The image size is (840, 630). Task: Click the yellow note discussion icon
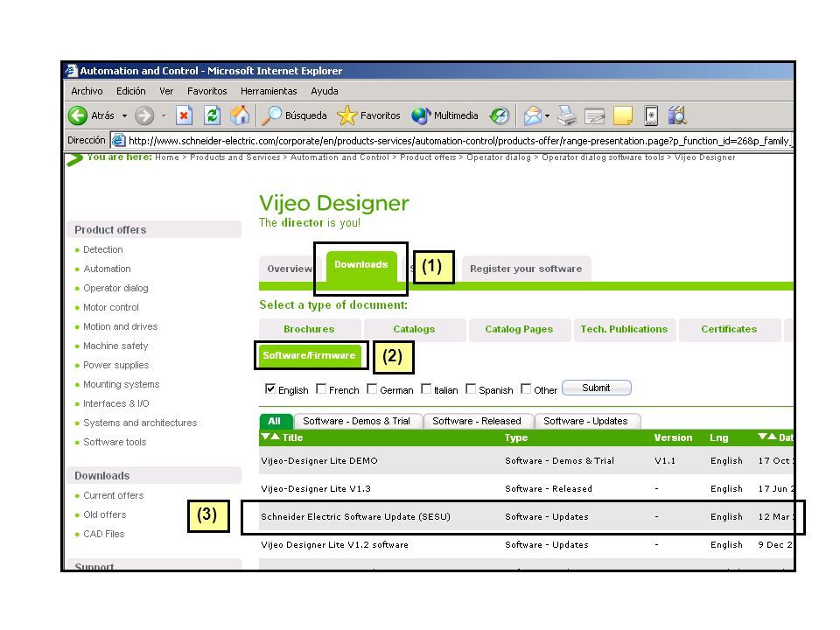622,115
